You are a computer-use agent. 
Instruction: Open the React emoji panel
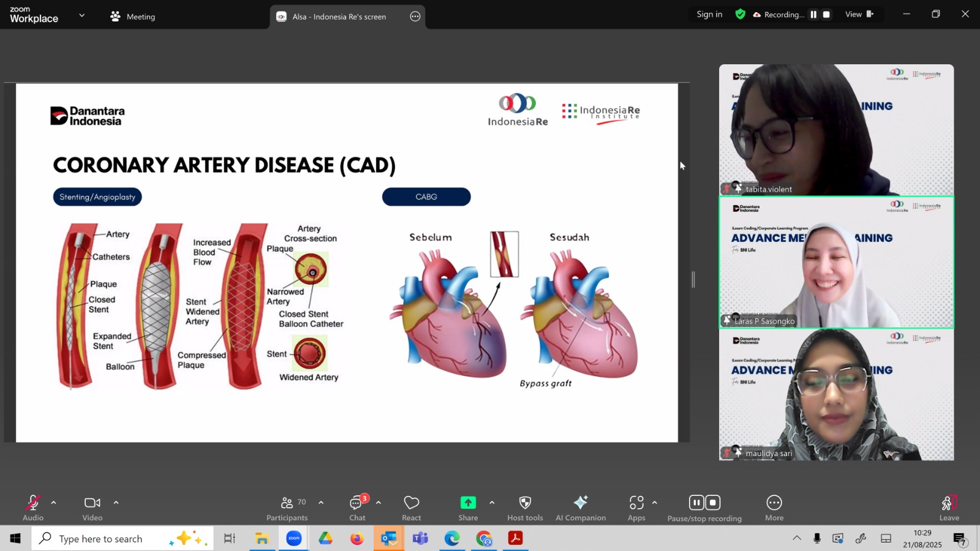(x=411, y=508)
